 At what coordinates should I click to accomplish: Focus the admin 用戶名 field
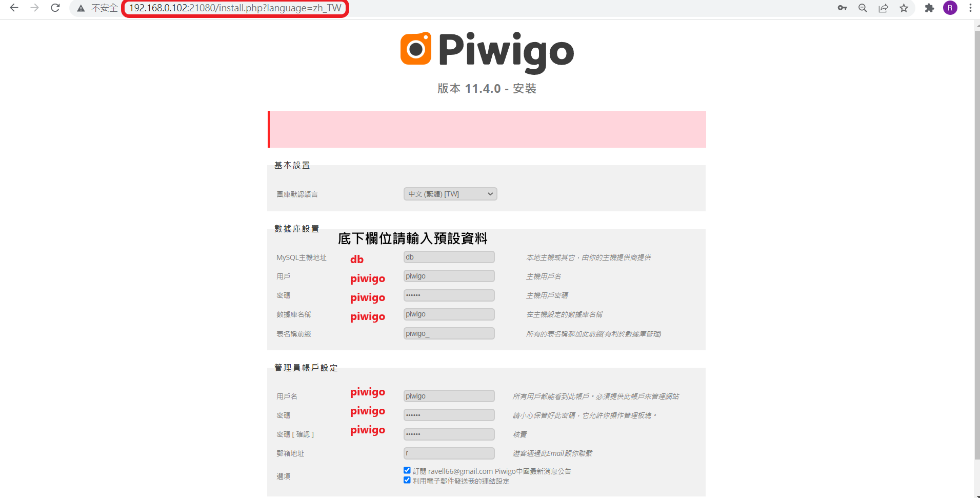coord(449,396)
